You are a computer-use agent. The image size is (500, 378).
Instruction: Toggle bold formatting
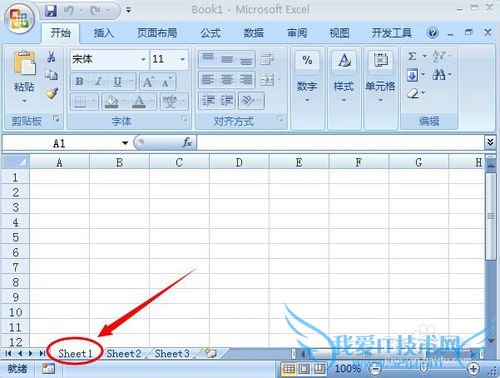point(79,81)
